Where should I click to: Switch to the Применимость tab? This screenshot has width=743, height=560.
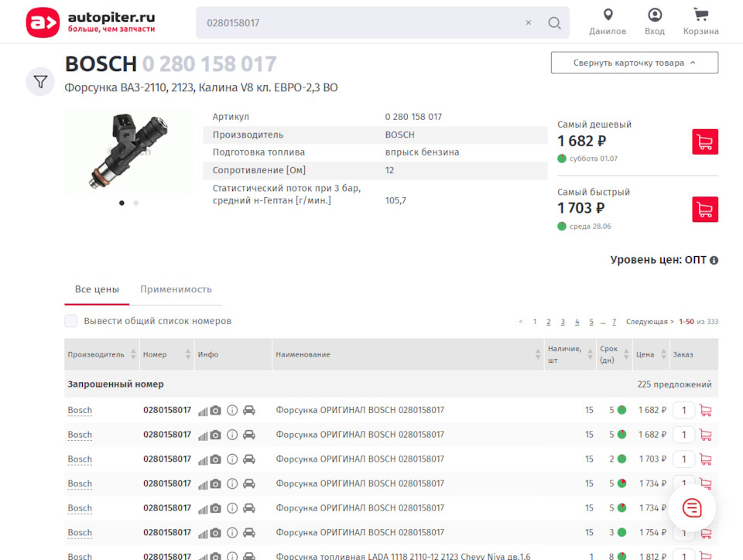pyautogui.click(x=176, y=289)
